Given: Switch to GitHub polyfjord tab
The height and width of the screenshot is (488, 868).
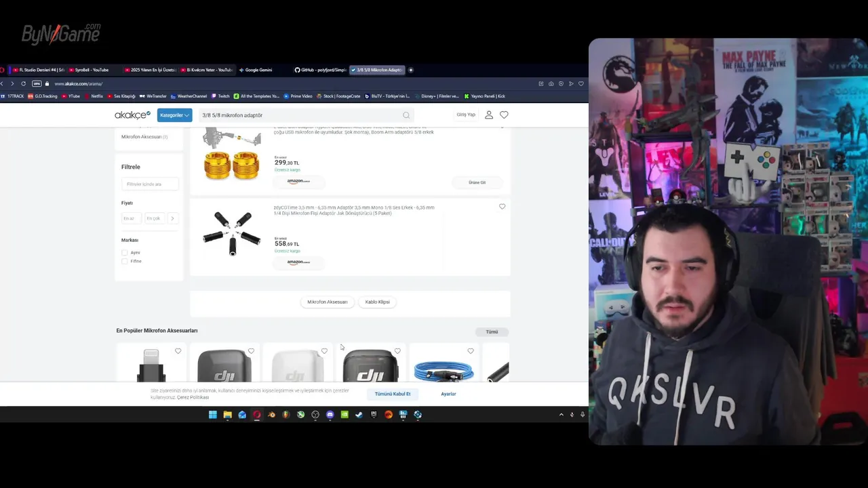Looking at the screenshot, I should point(320,70).
